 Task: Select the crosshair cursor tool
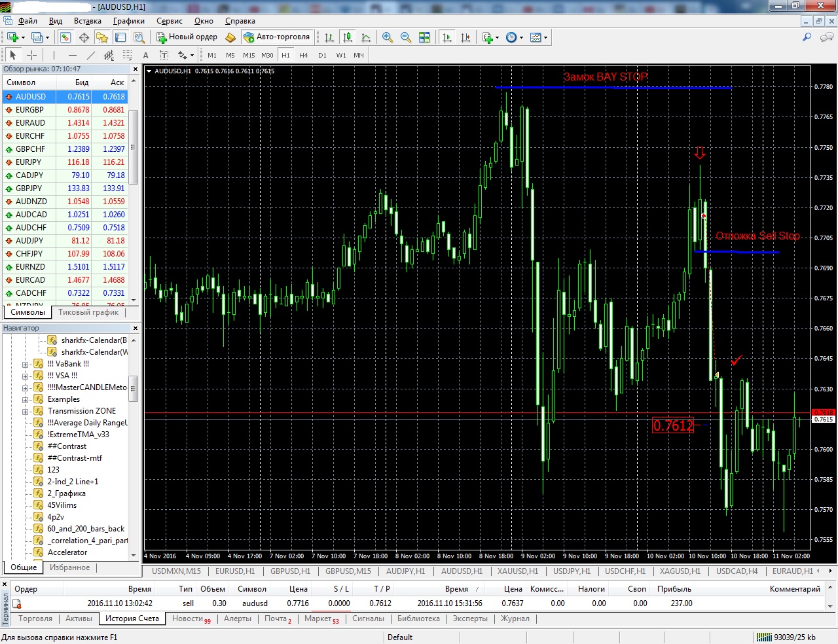click(x=31, y=56)
